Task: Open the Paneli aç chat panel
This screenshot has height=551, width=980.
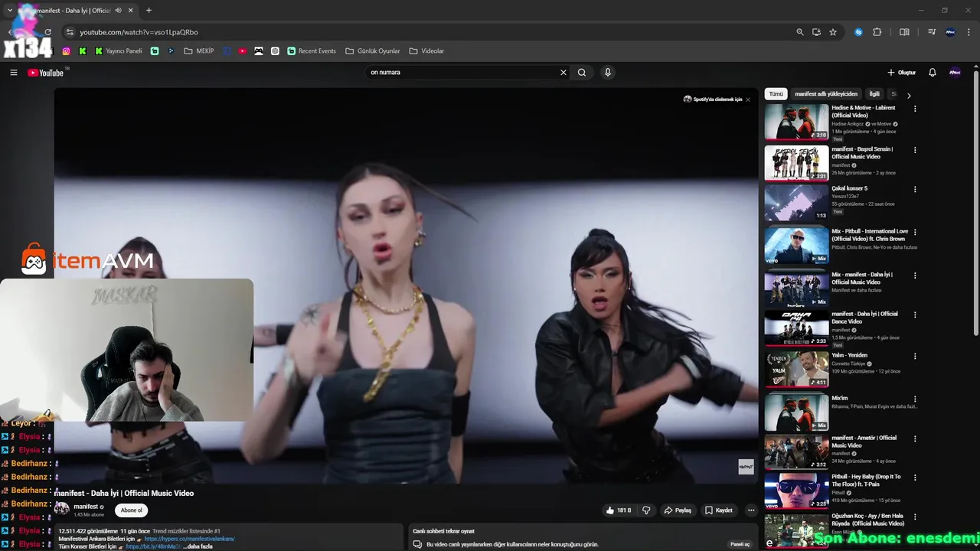Action: 740,544
